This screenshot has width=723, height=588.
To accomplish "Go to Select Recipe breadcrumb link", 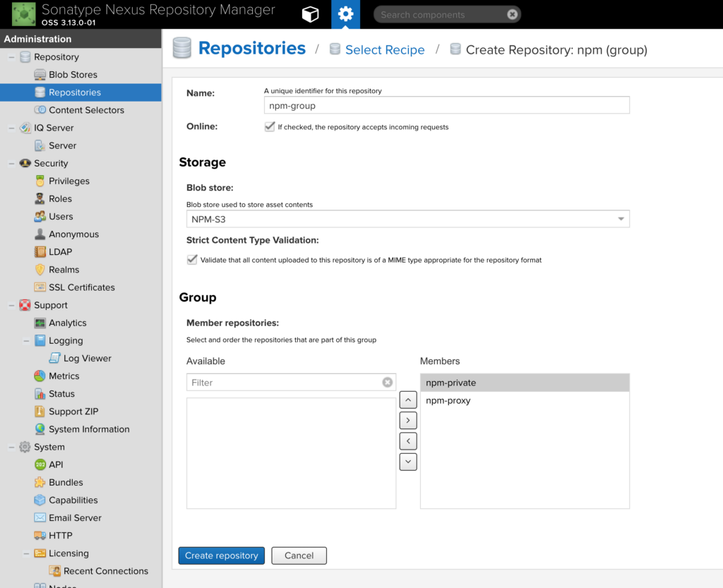I will click(x=385, y=50).
